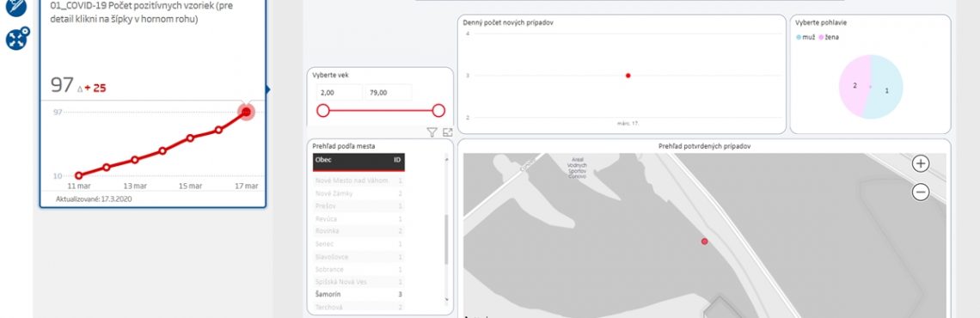Click the žena legend item
Image resolution: width=980 pixels, height=318 pixels.
829,38
